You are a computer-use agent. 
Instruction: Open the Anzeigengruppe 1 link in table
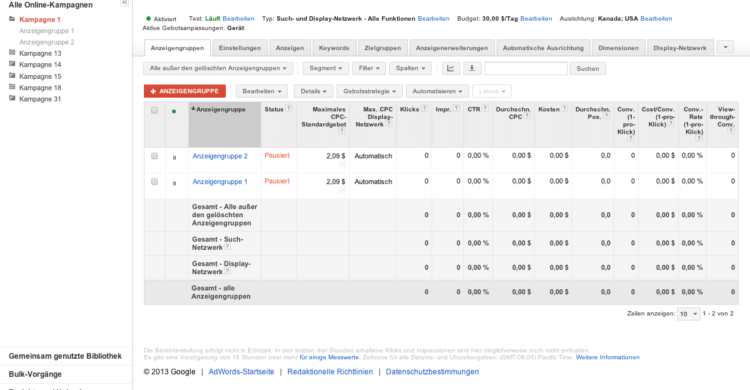(x=220, y=182)
